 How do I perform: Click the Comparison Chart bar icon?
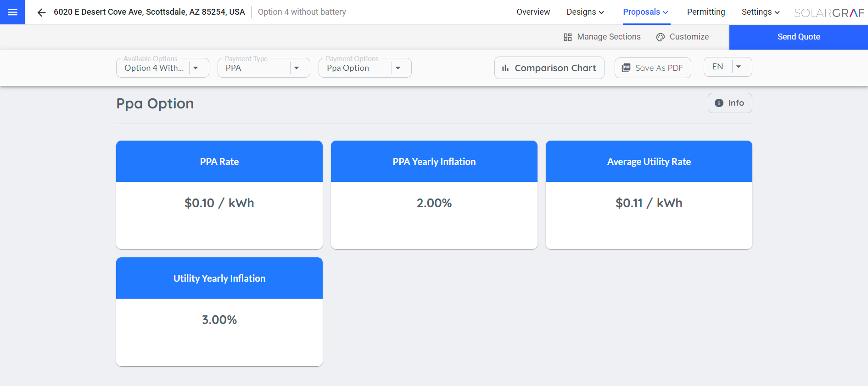(x=505, y=68)
